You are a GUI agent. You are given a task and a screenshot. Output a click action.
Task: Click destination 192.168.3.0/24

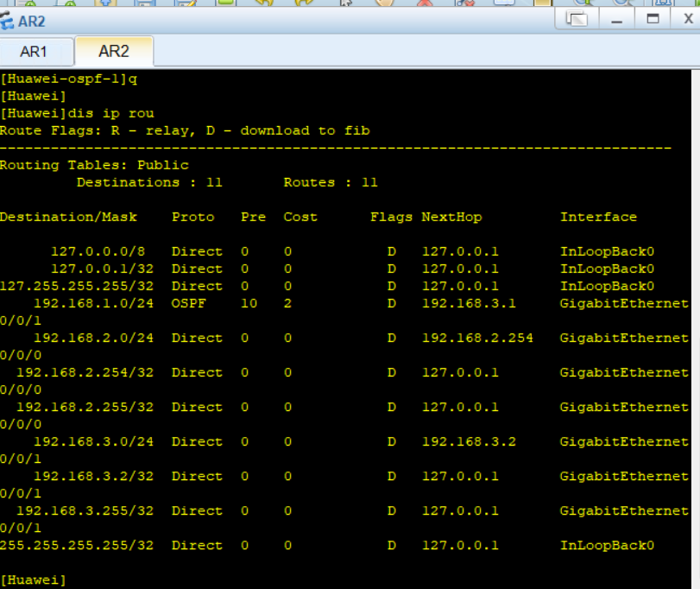coord(94,441)
